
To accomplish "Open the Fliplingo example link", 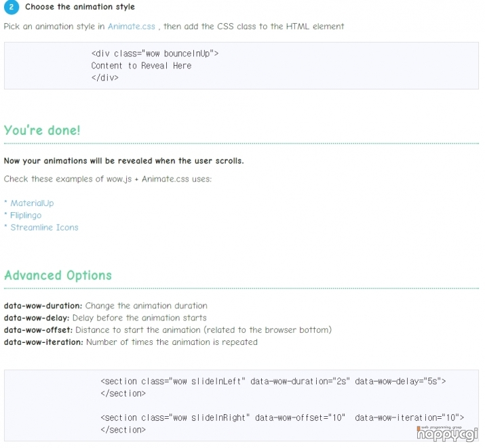I will pos(26,216).
